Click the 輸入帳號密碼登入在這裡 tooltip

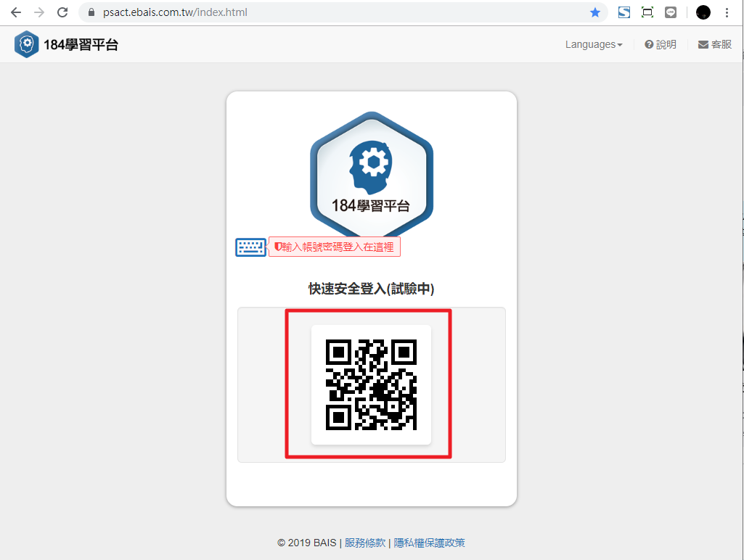pos(335,247)
